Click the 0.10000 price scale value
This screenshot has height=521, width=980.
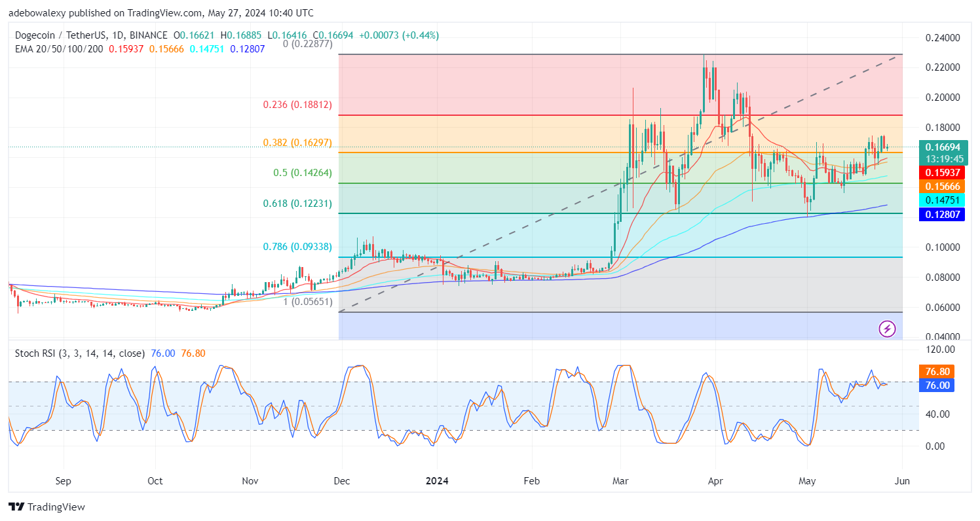pyautogui.click(x=942, y=247)
